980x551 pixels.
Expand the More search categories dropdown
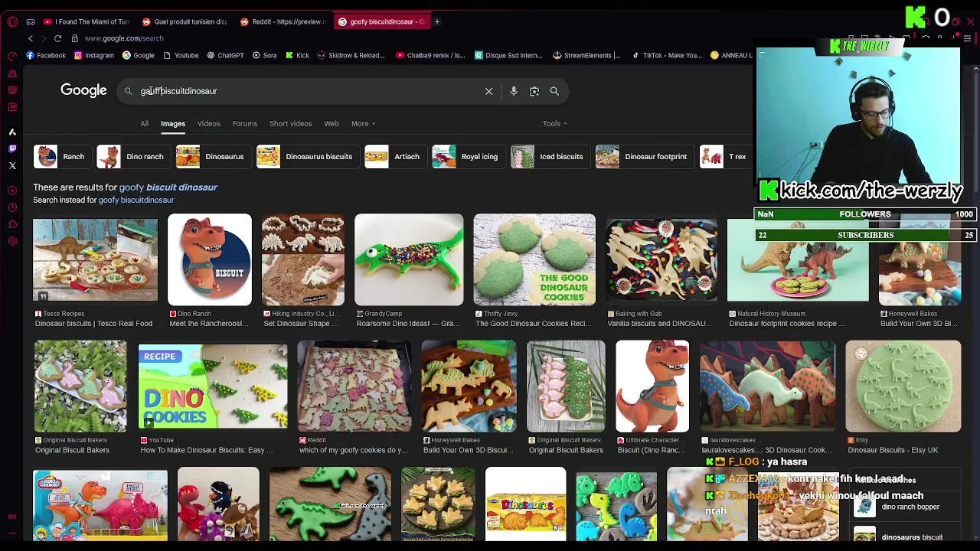(x=363, y=123)
